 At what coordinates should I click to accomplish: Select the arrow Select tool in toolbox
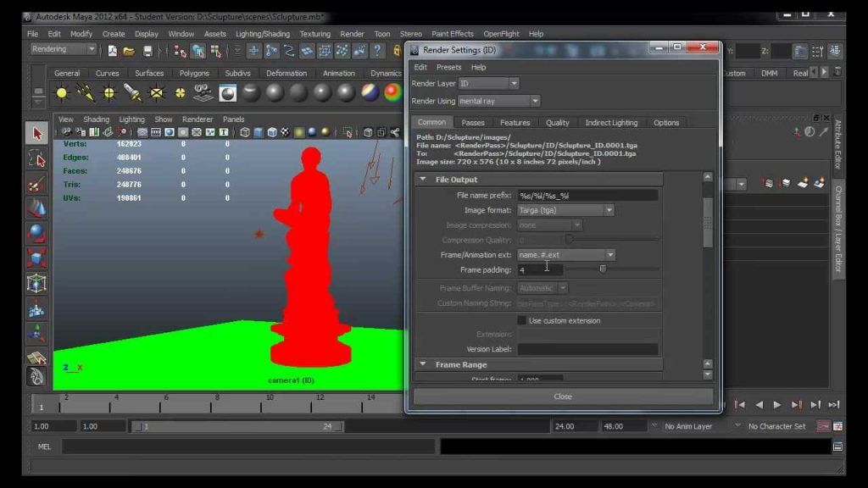point(36,133)
